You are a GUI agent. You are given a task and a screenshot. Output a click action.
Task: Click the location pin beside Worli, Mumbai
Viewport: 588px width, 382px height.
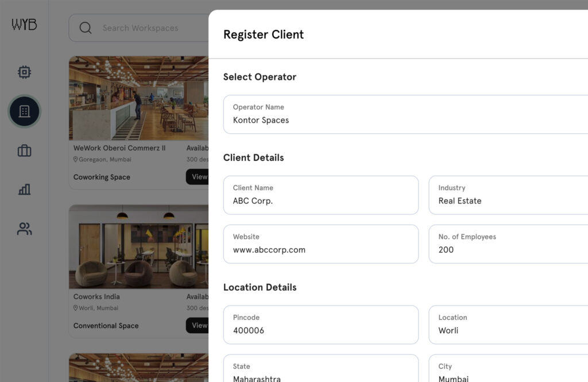(x=75, y=308)
